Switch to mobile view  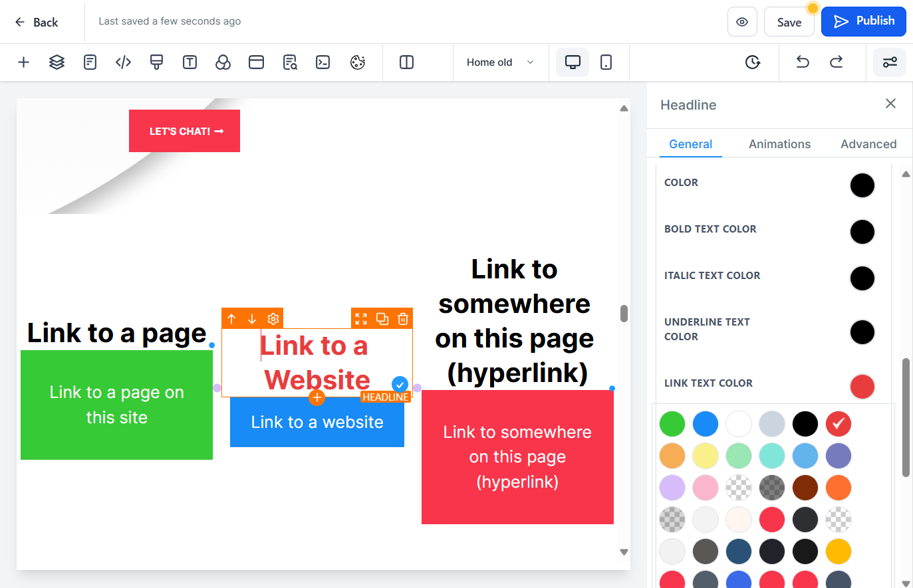[x=606, y=62]
